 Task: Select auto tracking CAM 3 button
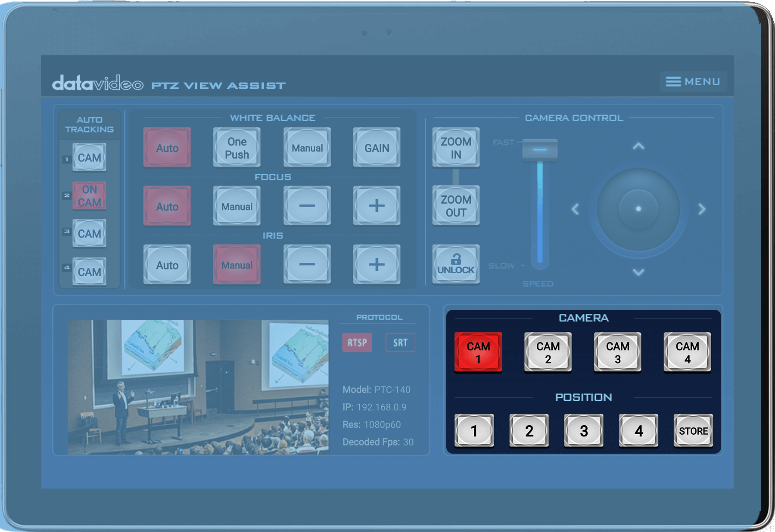(x=89, y=234)
